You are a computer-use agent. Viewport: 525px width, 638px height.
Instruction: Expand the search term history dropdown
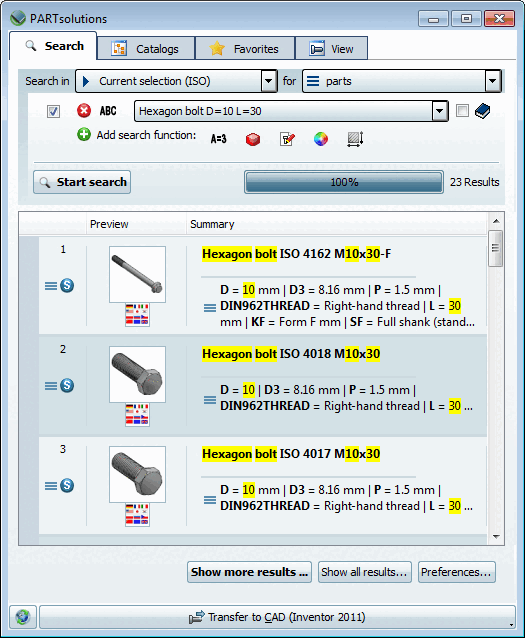[x=440, y=111]
